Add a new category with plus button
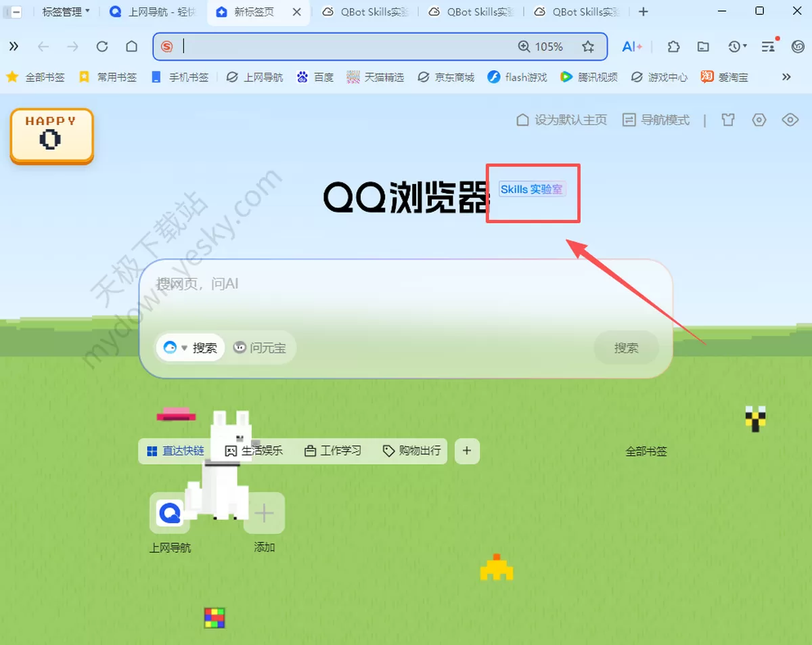The height and width of the screenshot is (645, 812). 467,451
